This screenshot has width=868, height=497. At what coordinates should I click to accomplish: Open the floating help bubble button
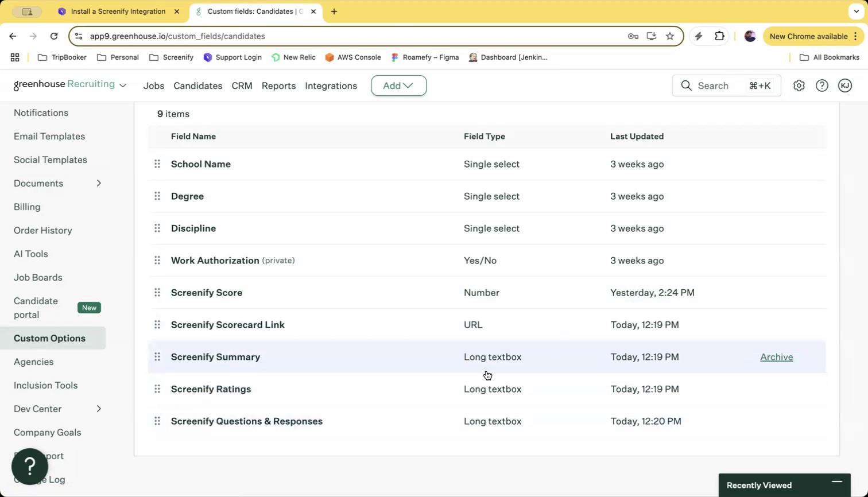point(30,467)
